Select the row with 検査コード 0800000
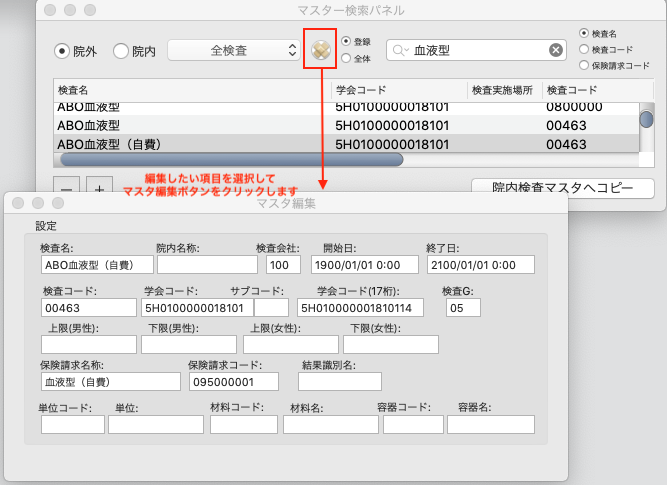The width and height of the screenshot is (667, 485). coord(346,108)
